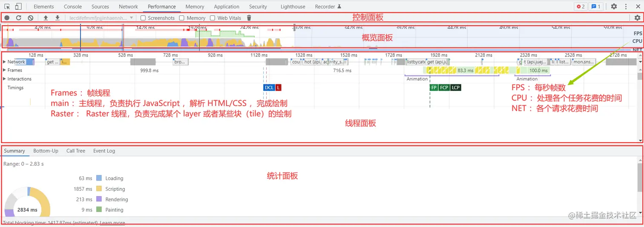Clear the recording with the clear icon
The width and height of the screenshot is (644, 227).
tap(31, 18)
